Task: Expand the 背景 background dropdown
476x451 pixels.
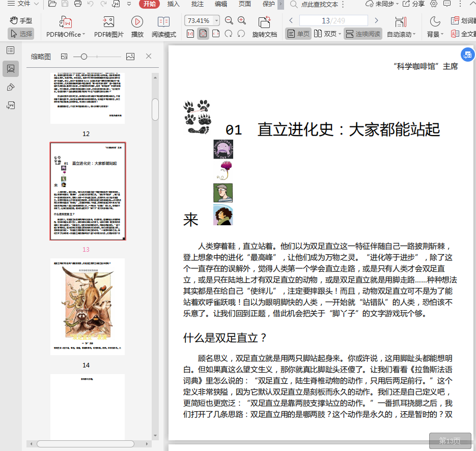Action: click(x=442, y=35)
